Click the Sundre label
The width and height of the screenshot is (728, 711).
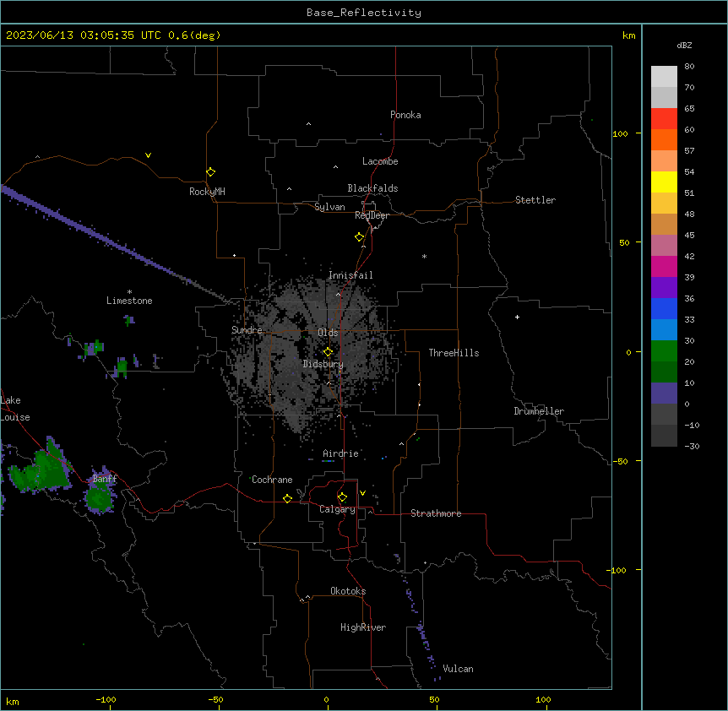pos(247,330)
